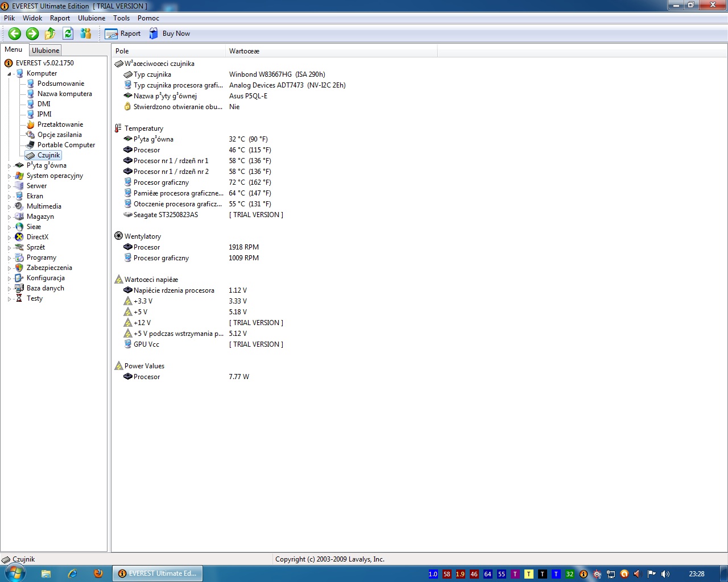The width and height of the screenshot is (728, 582).
Task: Select Opcje zasilania in the tree
Action: (60, 135)
